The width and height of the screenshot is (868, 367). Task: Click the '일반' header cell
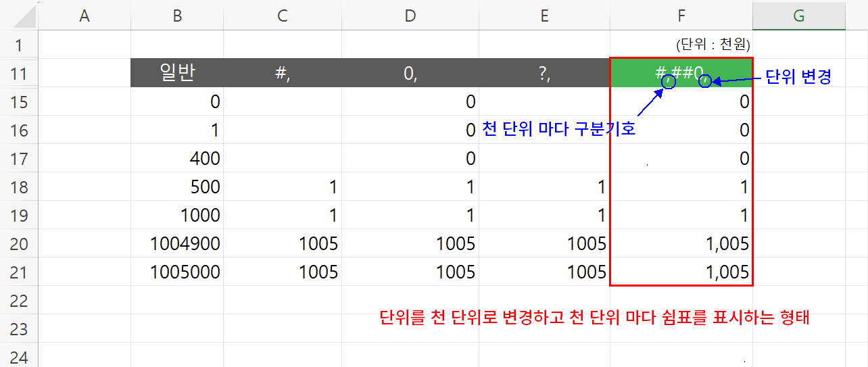point(177,73)
